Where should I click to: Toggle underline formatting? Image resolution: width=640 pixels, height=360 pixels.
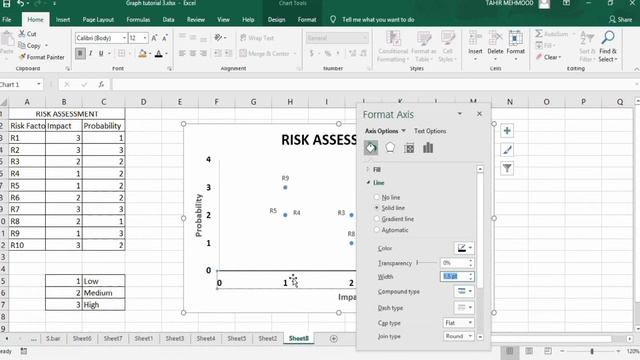coord(101,53)
